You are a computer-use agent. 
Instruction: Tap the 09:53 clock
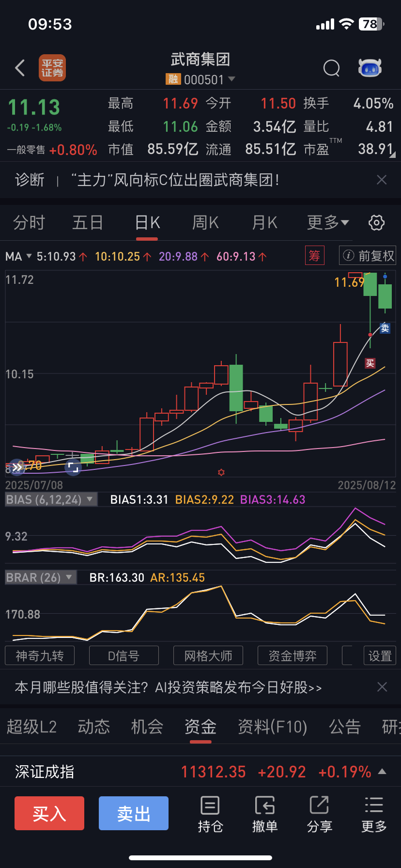pos(50,24)
